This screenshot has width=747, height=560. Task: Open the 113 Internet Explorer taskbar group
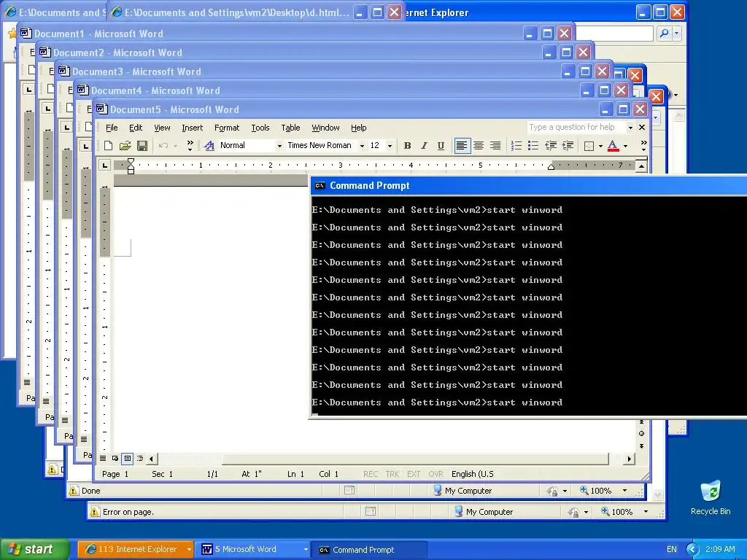(x=136, y=550)
